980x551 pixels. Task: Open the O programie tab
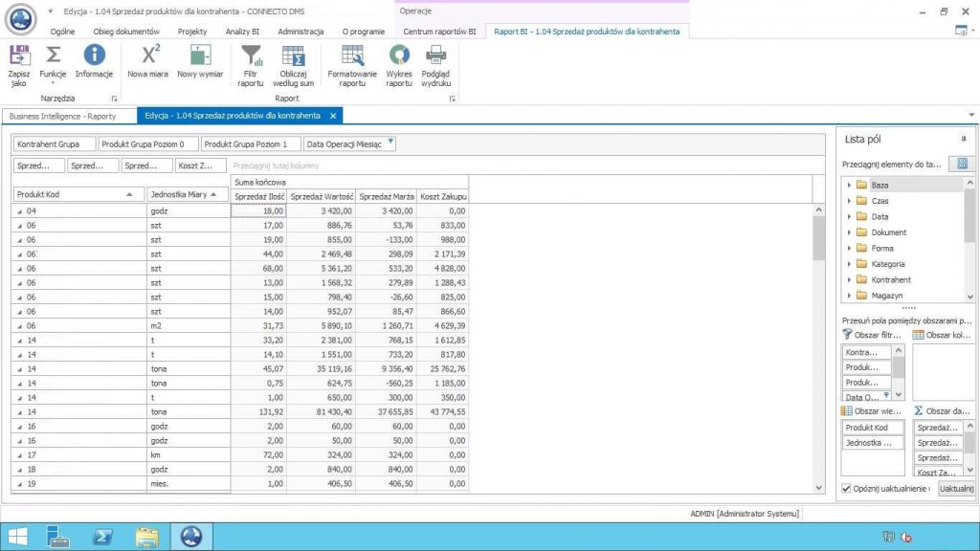(363, 32)
